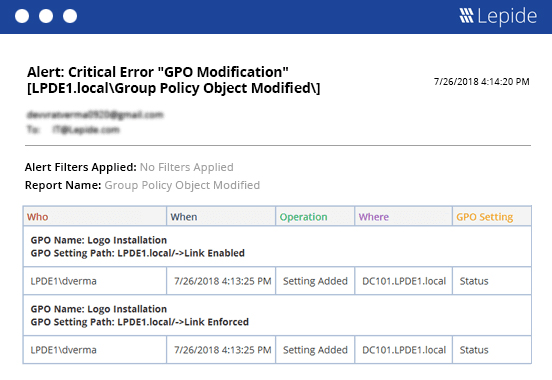
Task: Click the Link Enabled GPO setting path row
Action: (x=277, y=246)
